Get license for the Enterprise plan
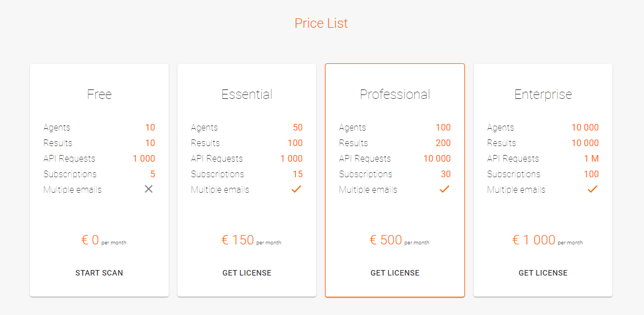The image size is (644, 315). pyautogui.click(x=543, y=273)
